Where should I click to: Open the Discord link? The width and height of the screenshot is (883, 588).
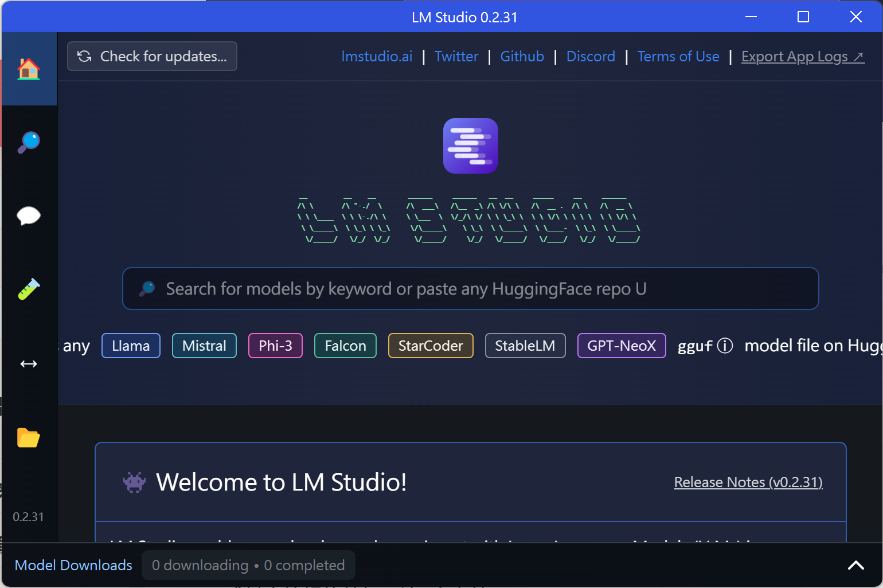click(591, 56)
